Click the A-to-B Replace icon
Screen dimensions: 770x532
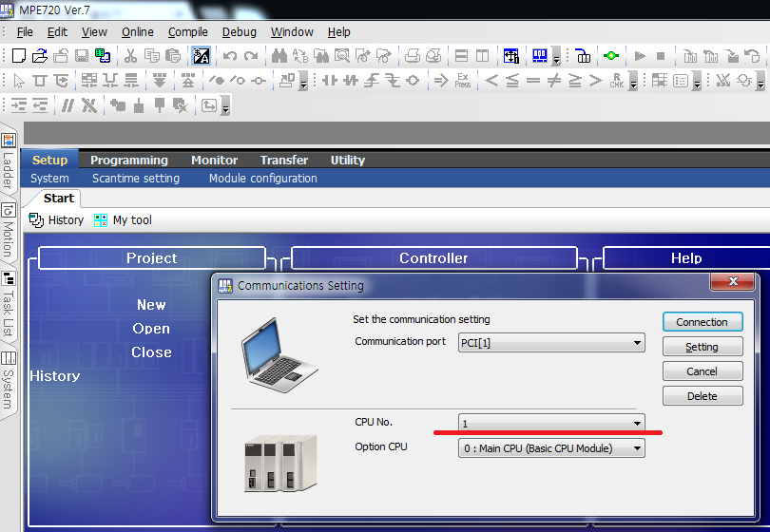point(300,56)
